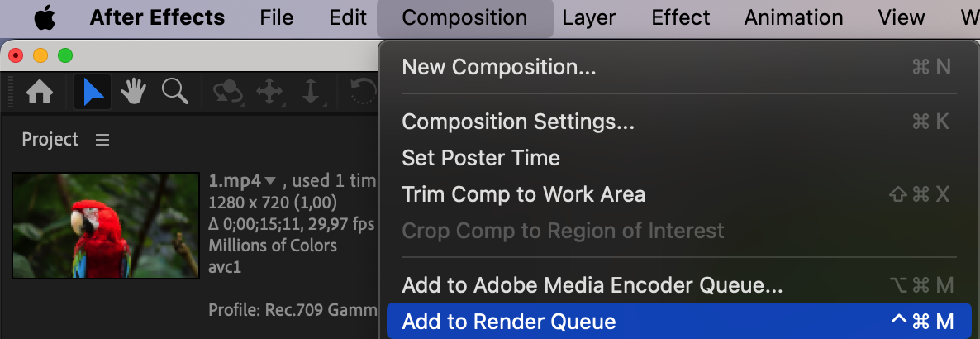Open the Layer menu
The width and height of the screenshot is (980, 339).
point(589,17)
